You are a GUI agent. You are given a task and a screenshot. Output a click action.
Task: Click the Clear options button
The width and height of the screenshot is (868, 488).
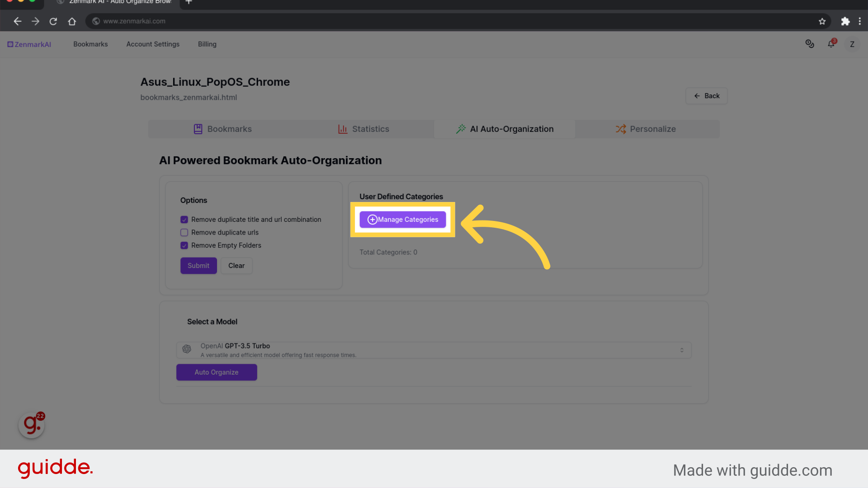pos(236,265)
